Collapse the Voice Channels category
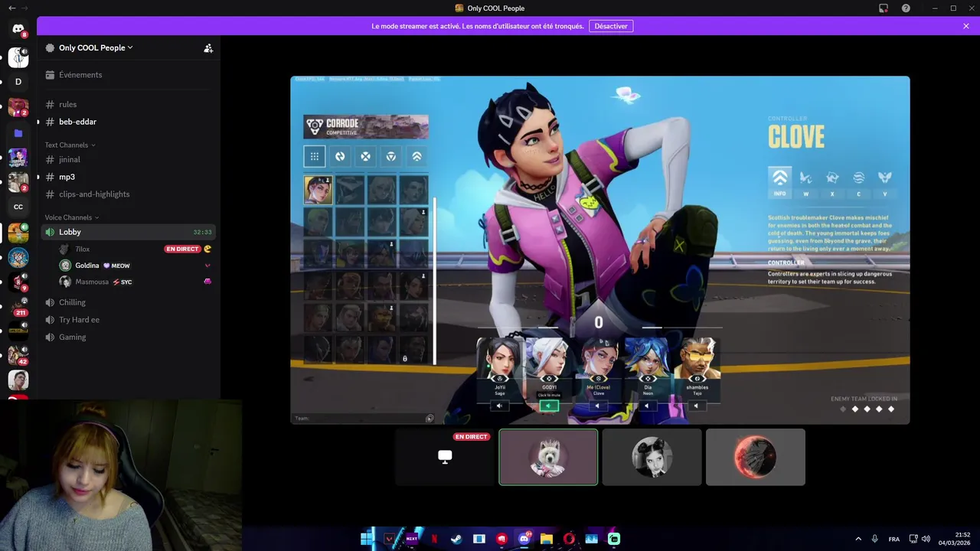This screenshot has height=551, width=980. (72, 217)
